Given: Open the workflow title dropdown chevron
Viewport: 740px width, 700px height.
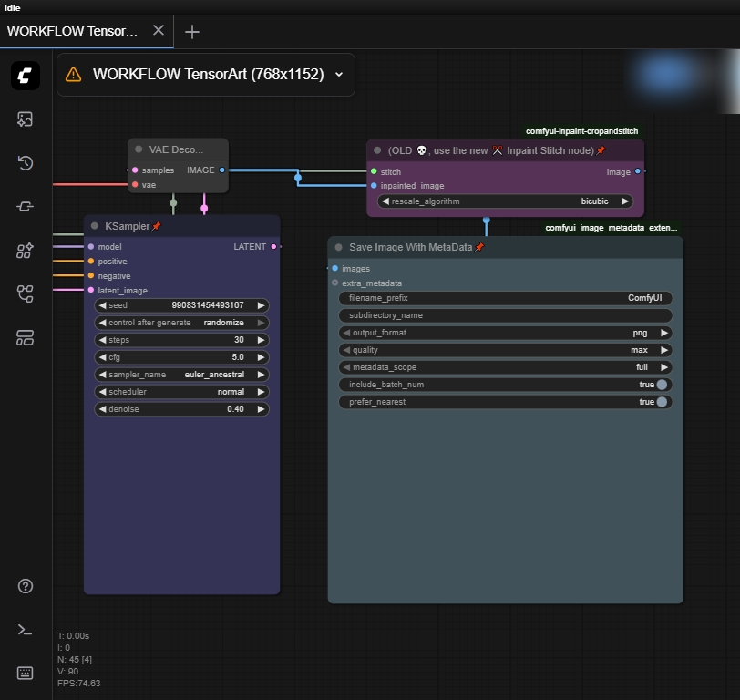Looking at the screenshot, I should coord(338,74).
